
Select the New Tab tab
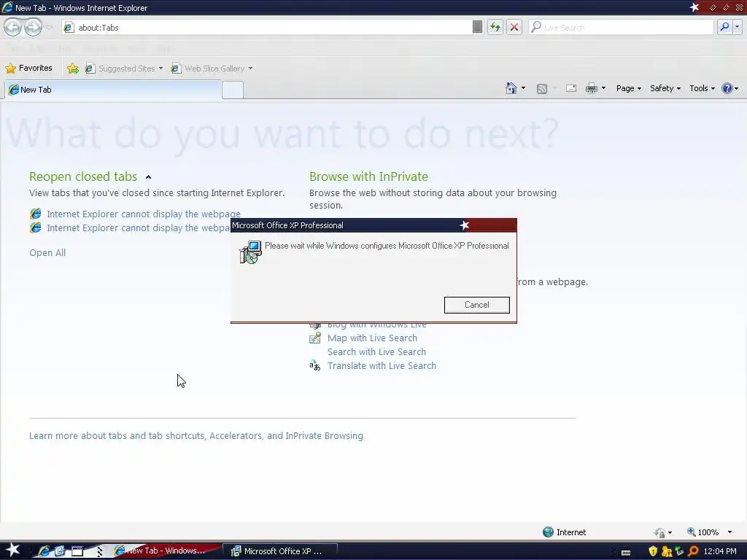113,90
